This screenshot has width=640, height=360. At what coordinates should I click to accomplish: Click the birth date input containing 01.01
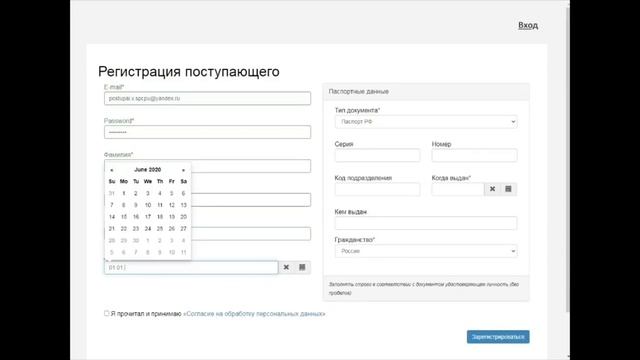(191, 267)
